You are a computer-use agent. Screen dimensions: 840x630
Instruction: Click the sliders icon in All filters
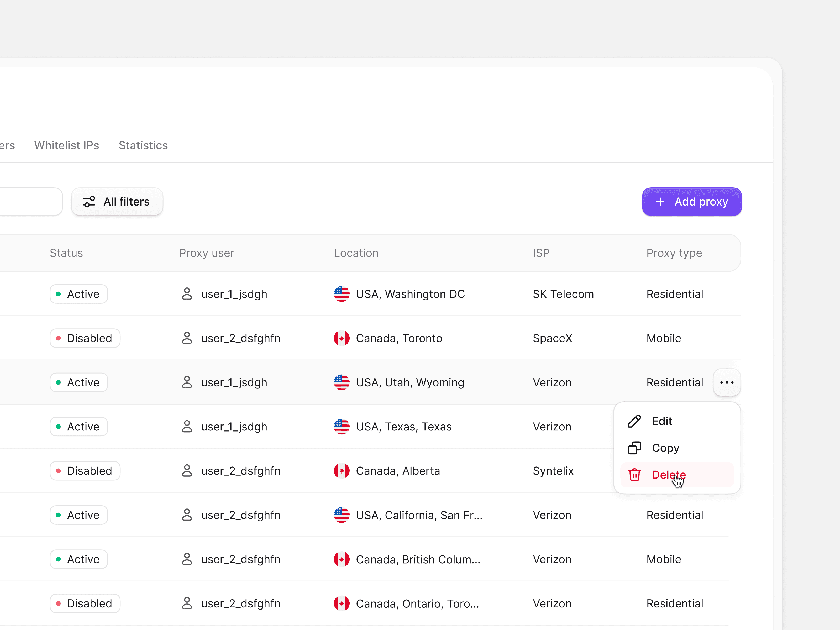click(x=89, y=202)
